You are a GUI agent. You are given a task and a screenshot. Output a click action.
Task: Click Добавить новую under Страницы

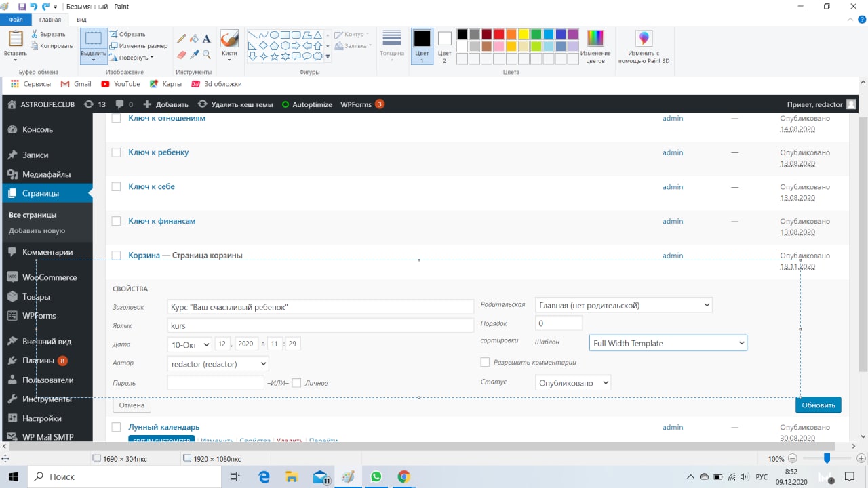(x=37, y=230)
